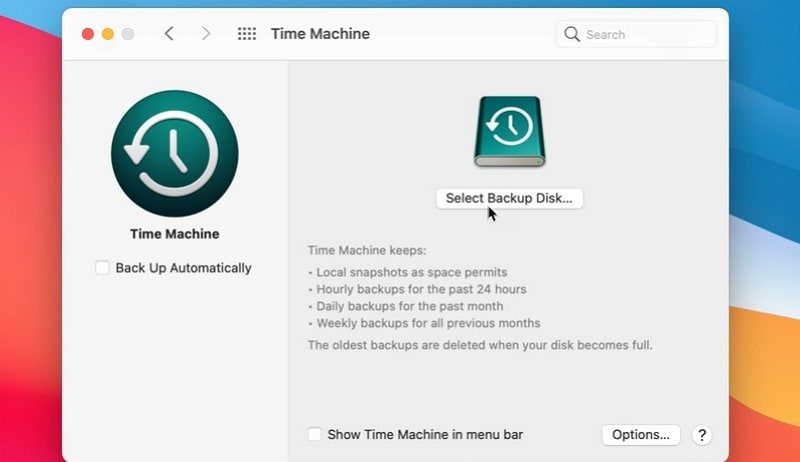Toggle Show Time Machine in menu bar
Image resolution: width=800 pixels, height=462 pixels.
[314, 434]
